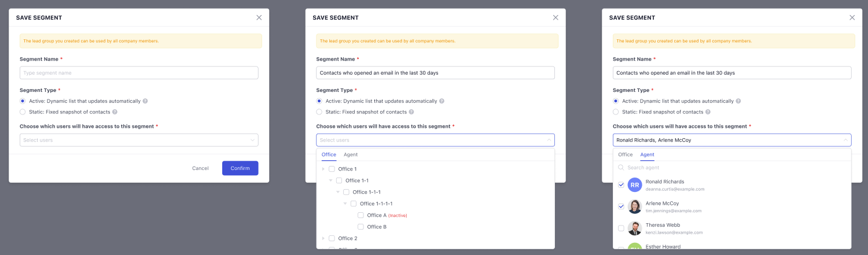Viewport: 868px width, 255px height.
Task: Click Ronald Richards' RR initials avatar
Action: 635,185
